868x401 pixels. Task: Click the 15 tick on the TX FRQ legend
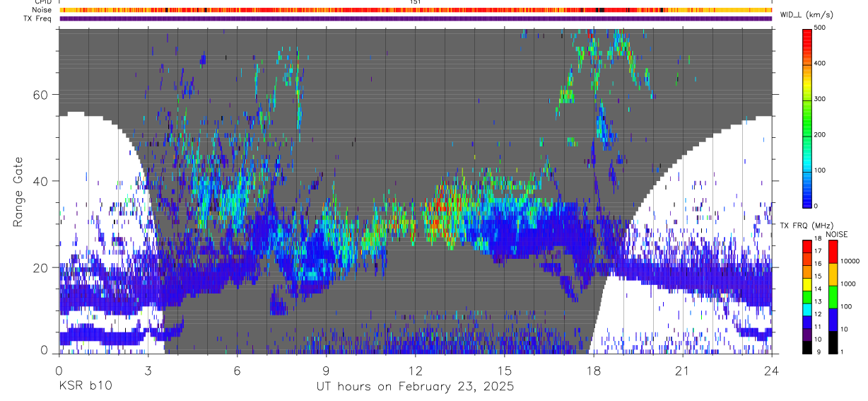[x=818, y=277]
